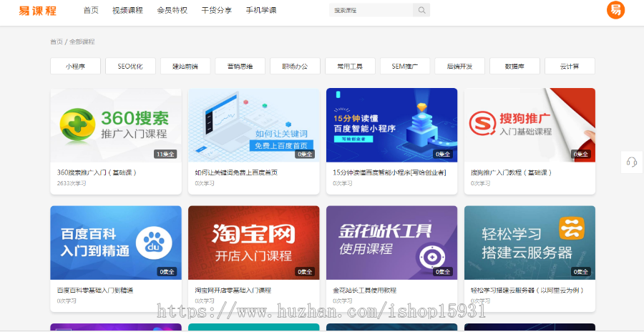Screen dimensions: 644x332
Task: Click the search magnifier icon
Action: point(421,10)
